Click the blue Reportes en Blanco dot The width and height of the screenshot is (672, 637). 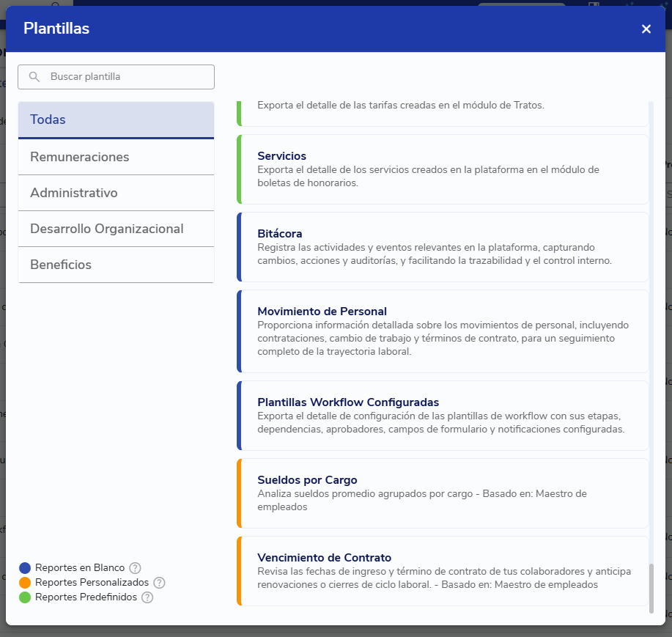coord(25,568)
